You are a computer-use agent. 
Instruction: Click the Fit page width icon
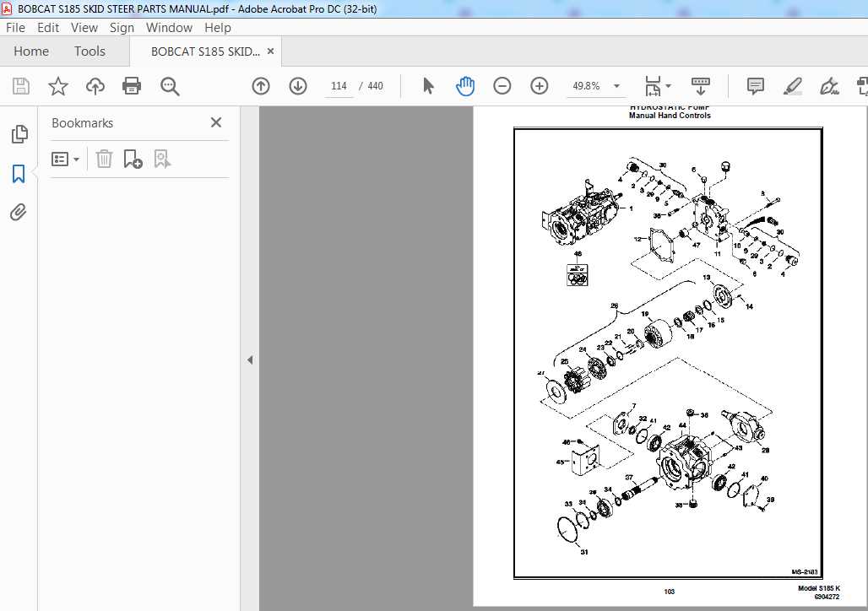point(654,86)
